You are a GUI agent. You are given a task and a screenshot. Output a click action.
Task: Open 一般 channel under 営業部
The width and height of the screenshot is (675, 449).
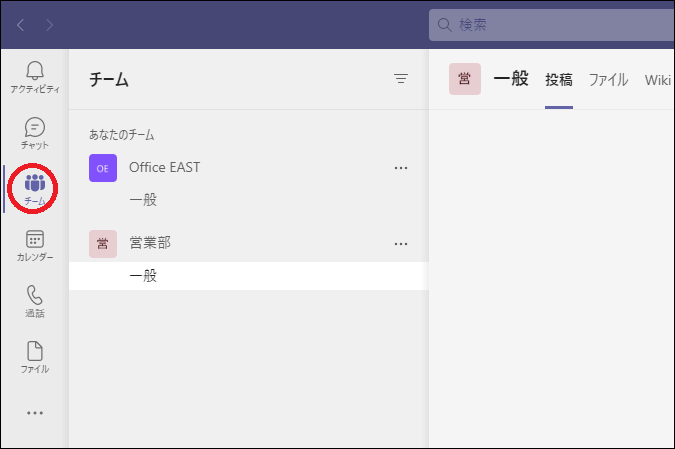click(x=144, y=276)
